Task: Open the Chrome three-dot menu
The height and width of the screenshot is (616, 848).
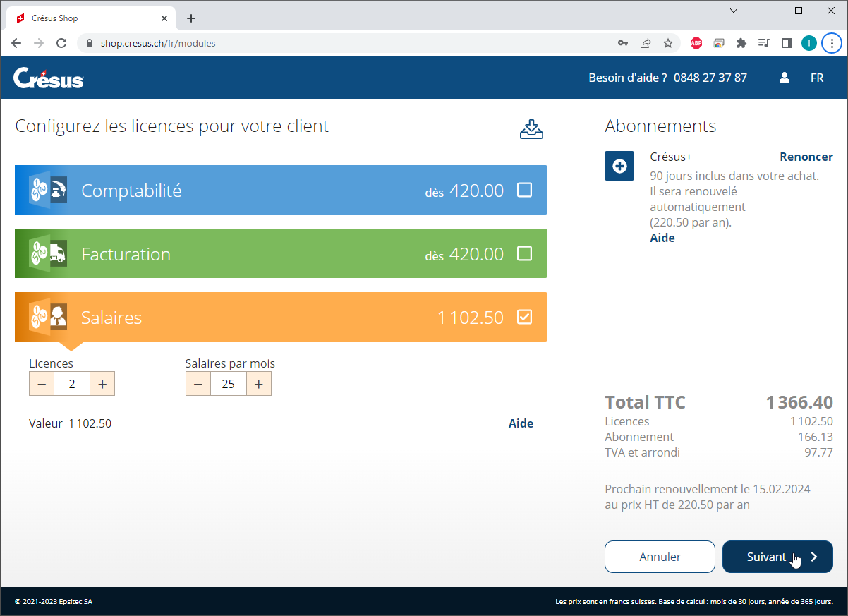Action: [832, 43]
